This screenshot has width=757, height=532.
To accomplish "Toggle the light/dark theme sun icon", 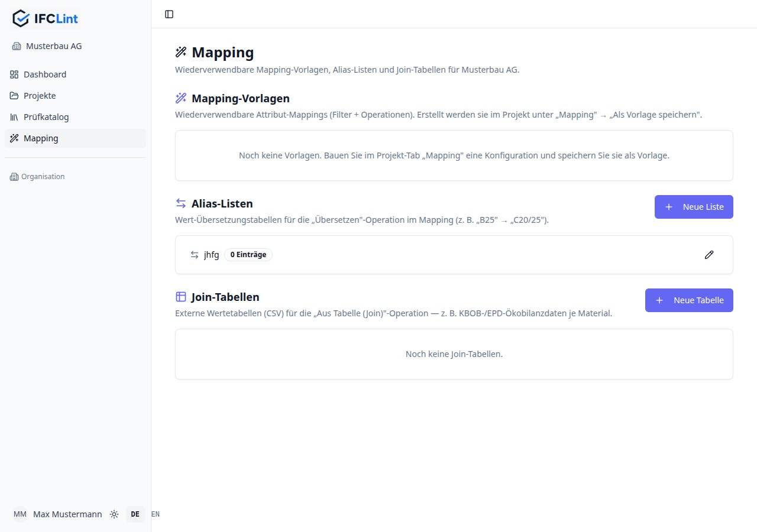I will tap(114, 514).
